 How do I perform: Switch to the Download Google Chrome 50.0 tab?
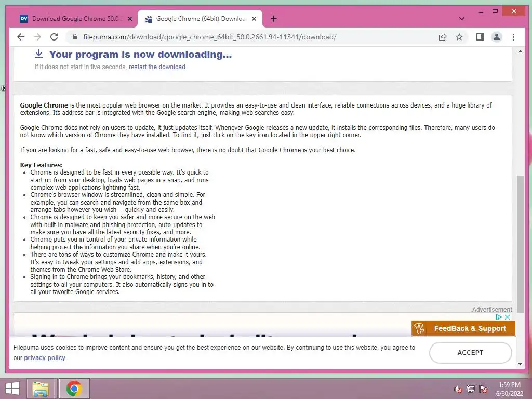pyautogui.click(x=75, y=19)
